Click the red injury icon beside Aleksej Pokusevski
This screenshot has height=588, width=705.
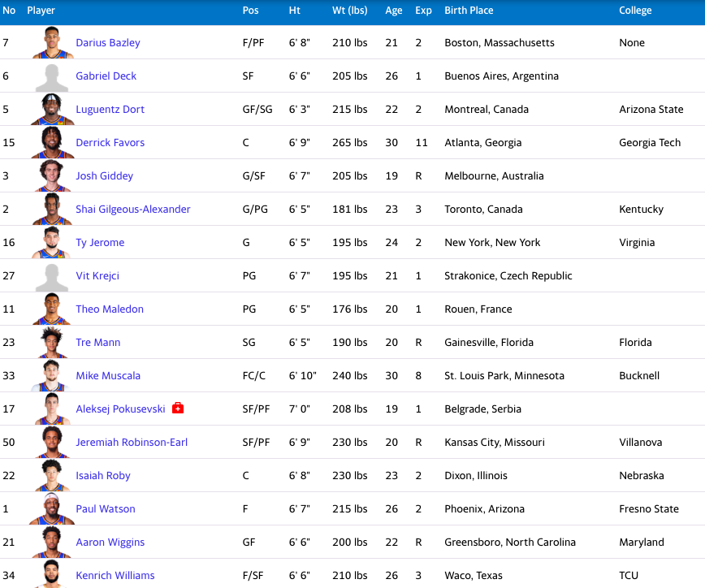(178, 409)
